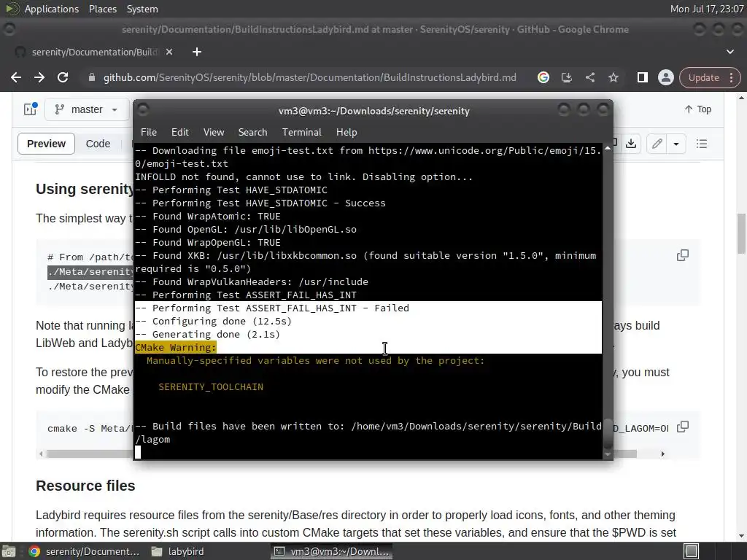Click the terminal scrollbar up arrow
The image size is (747, 560).
click(608, 149)
